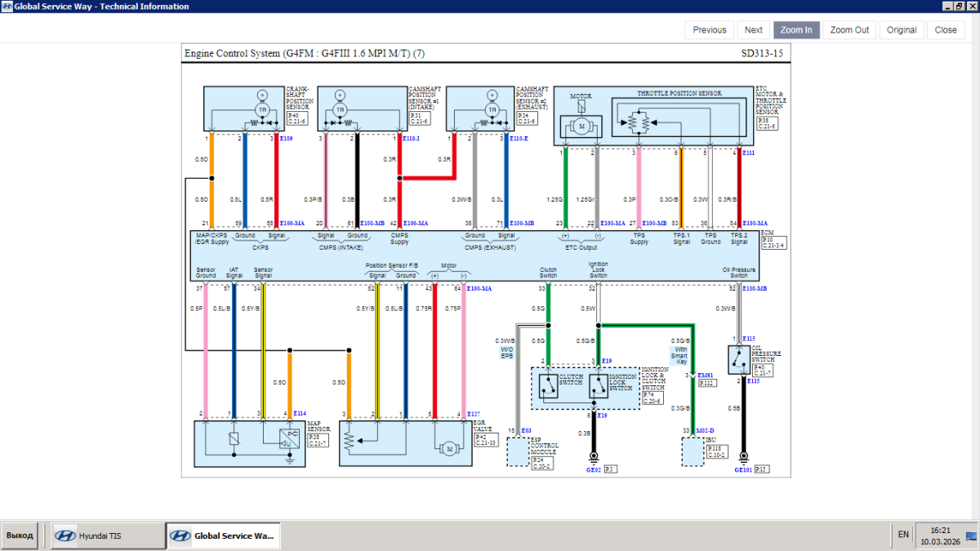
Task: Click the ETC motor symbol
Action: tap(581, 127)
